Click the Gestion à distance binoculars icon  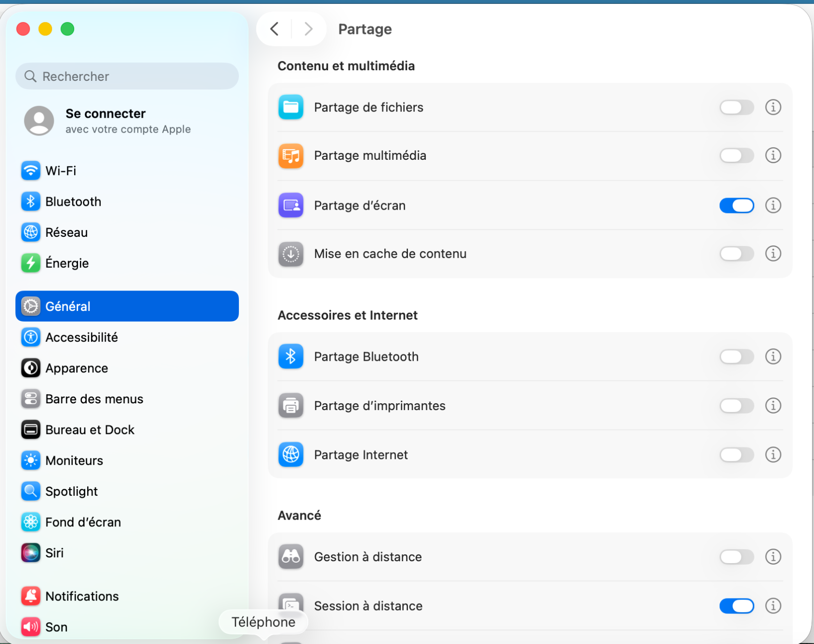(291, 556)
